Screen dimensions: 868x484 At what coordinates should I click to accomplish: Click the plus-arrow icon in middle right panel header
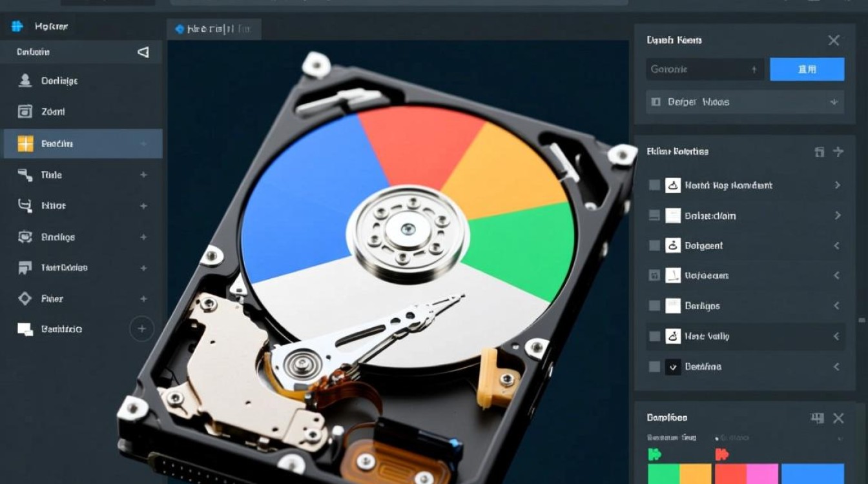point(838,152)
